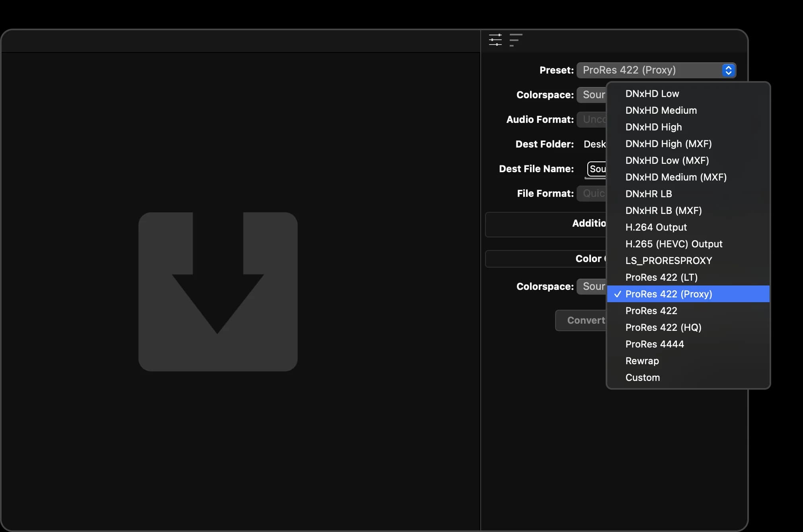Image resolution: width=803 pixels, height=532 pixels.
Task: Open the settings sliders panel icon
Action: [x=495, y=40]
